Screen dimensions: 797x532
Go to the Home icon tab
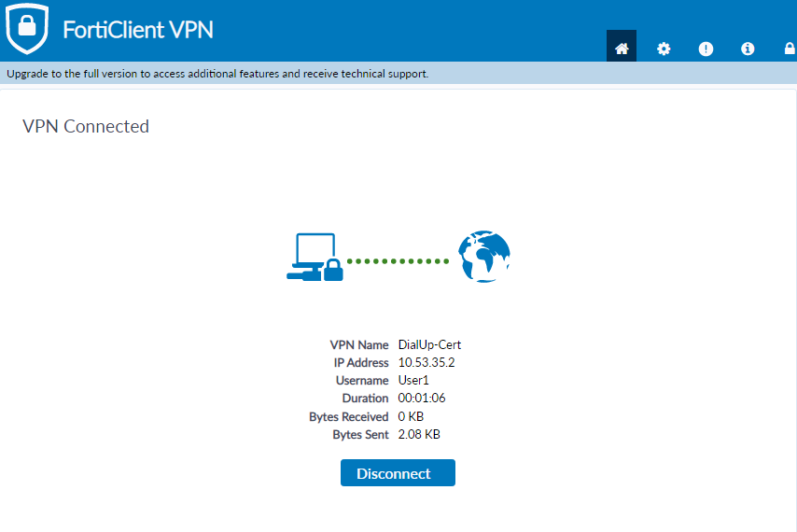(622, 49)
